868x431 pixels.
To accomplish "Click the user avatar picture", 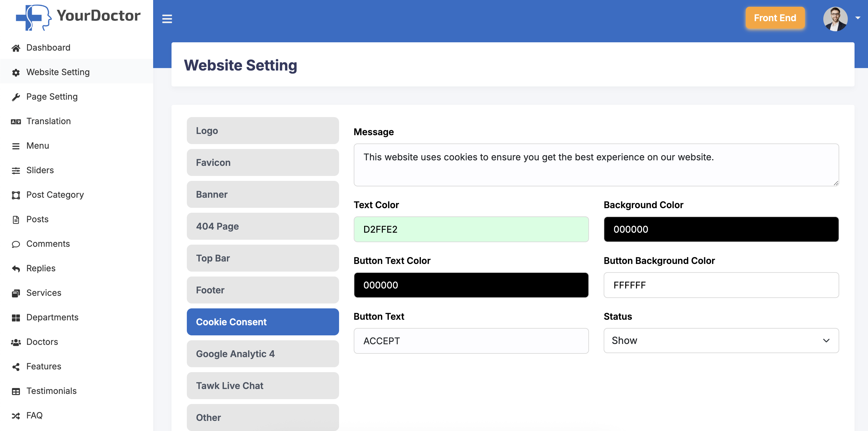I will (835, 19).
